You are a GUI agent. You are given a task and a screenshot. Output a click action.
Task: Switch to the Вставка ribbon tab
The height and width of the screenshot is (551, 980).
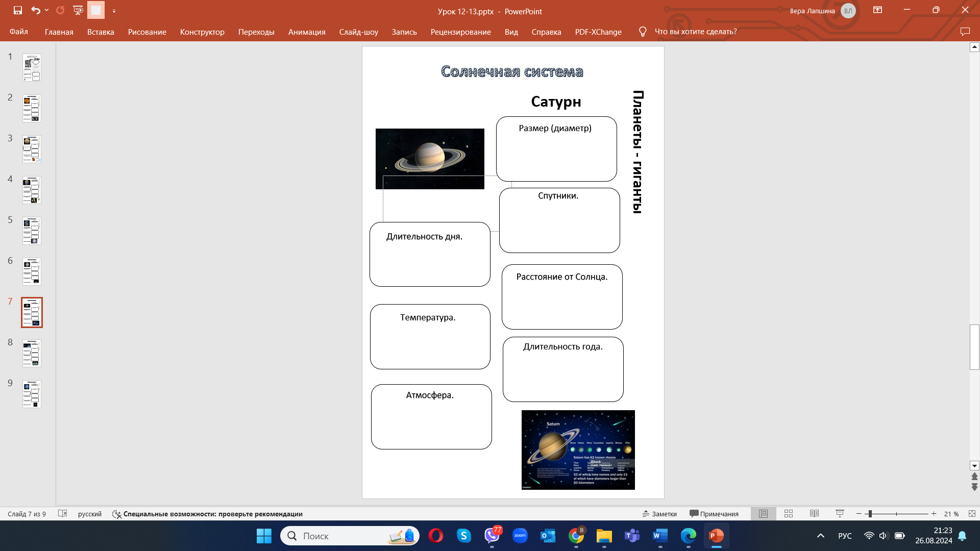(101, 32)
